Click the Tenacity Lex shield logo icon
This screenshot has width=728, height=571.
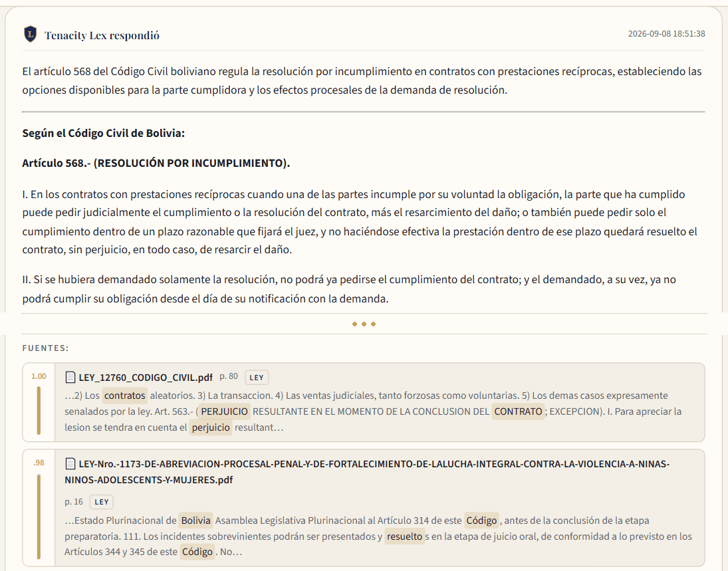[30, 35]
